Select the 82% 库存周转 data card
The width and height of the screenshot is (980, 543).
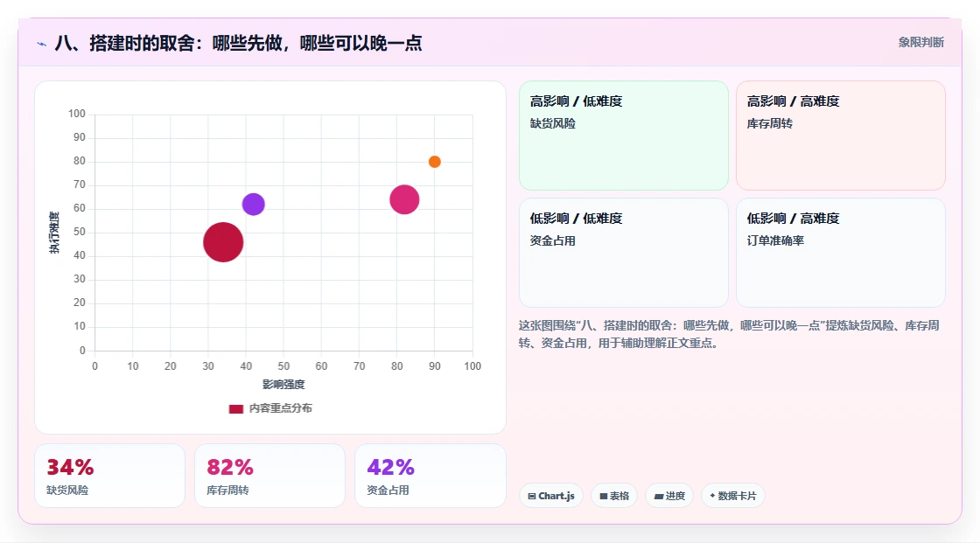pos(270,476)
